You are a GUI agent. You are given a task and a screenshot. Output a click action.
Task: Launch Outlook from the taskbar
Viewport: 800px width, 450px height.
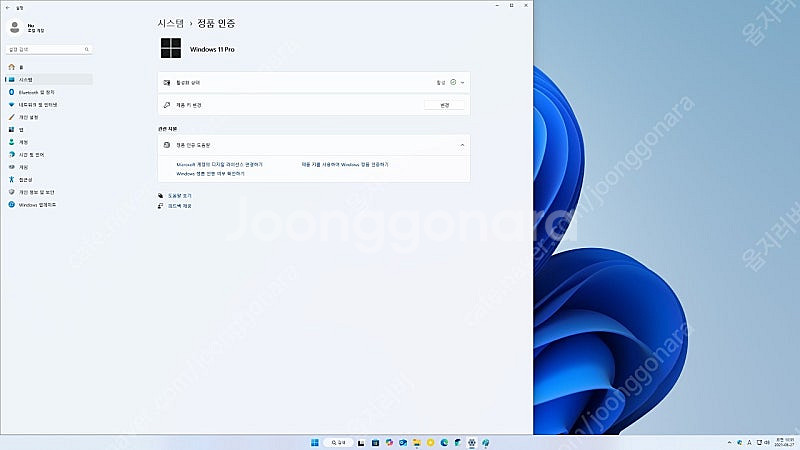(x=403, y=442)
